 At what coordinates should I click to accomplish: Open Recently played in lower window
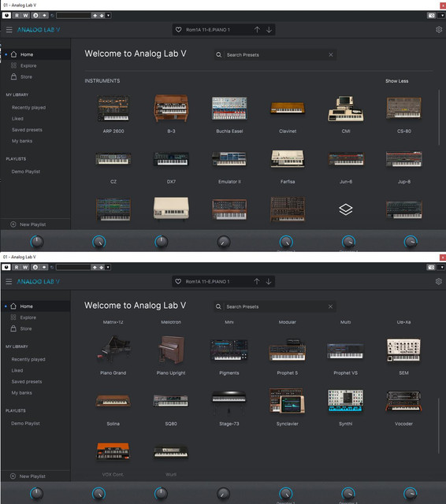(28, 359)
